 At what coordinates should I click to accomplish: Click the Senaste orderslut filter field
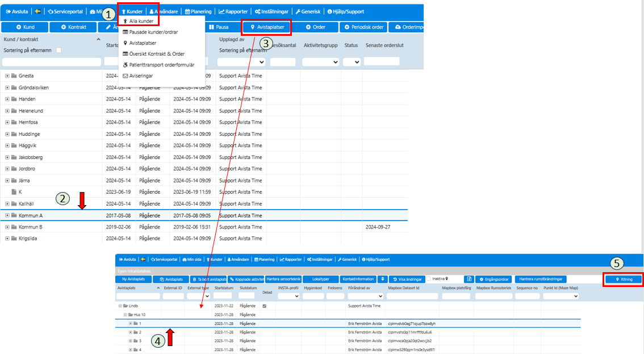[381, 61]
